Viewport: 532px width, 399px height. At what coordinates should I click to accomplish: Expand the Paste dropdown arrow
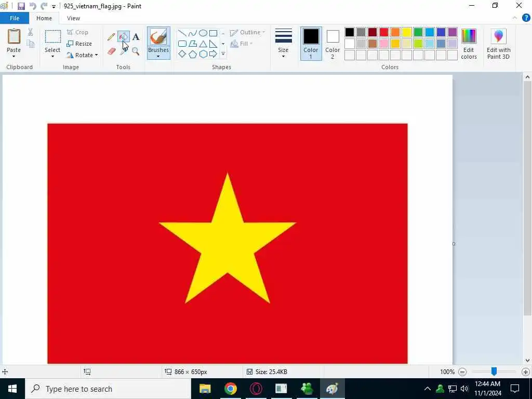tap(14, 56)
